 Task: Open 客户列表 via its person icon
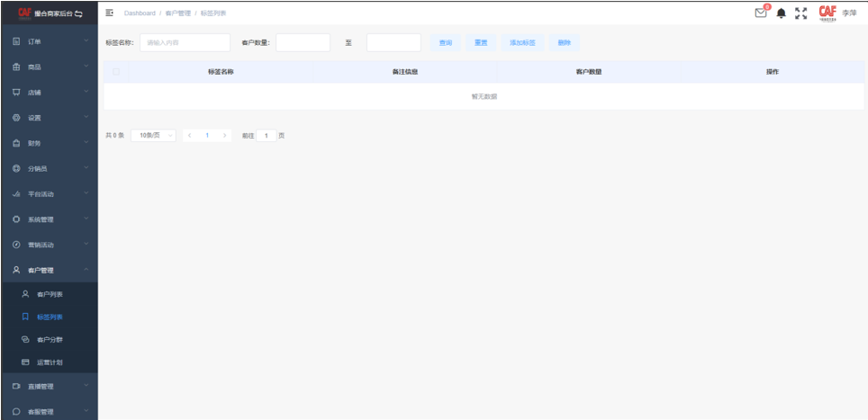tap(25, 294)
